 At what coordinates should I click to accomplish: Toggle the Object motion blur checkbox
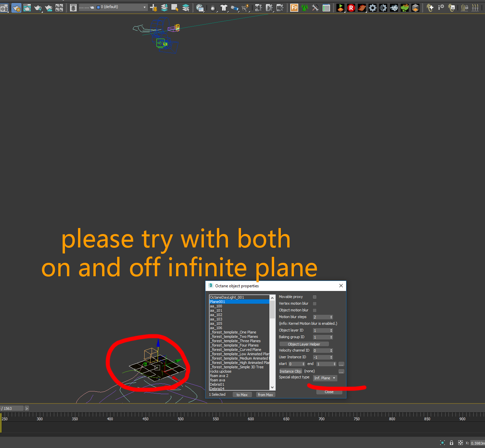coord(315,310)
